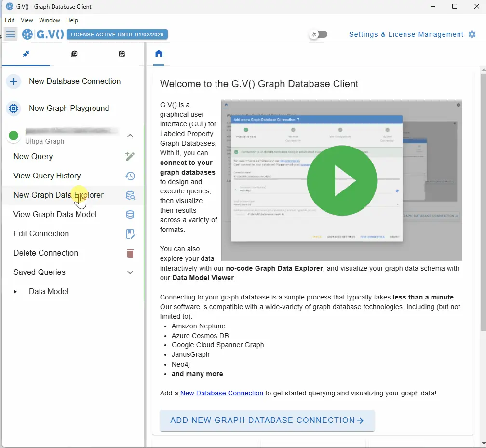
Task: Click the Edit Connection icon
Action: 130,234
